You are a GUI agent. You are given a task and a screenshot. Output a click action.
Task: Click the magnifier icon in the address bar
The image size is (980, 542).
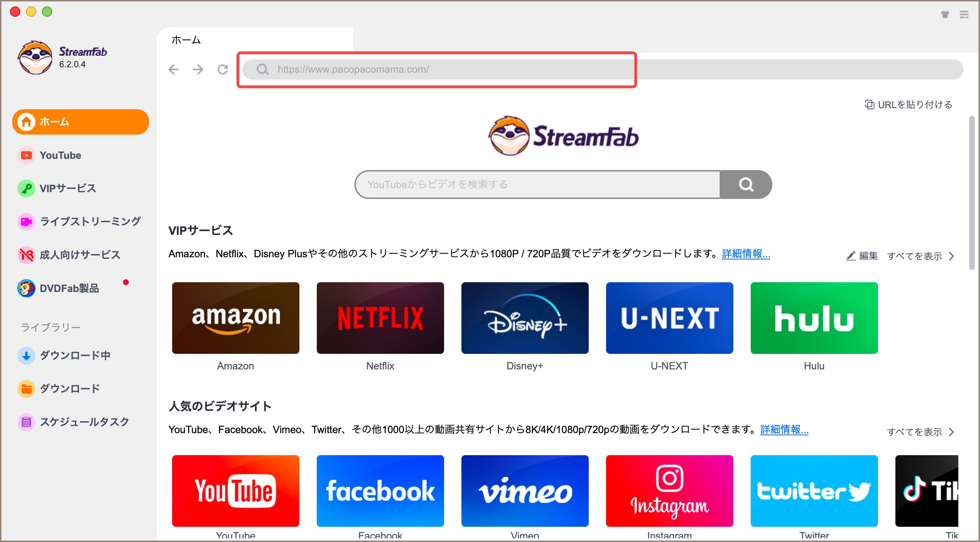coord(263,69)
